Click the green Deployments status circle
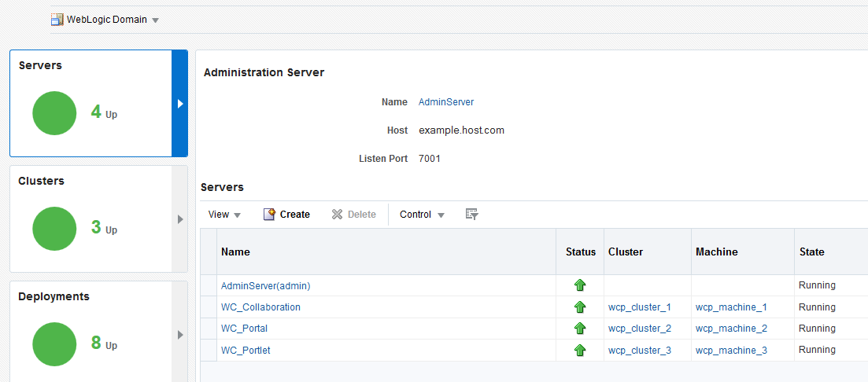 pyautogui.click(x=54, y=344)
